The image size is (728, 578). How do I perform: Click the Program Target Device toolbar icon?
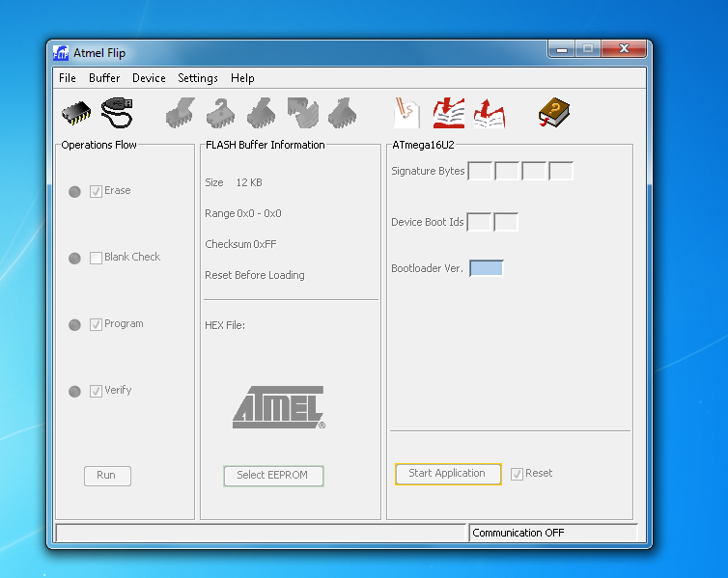(x=261, y=113)
